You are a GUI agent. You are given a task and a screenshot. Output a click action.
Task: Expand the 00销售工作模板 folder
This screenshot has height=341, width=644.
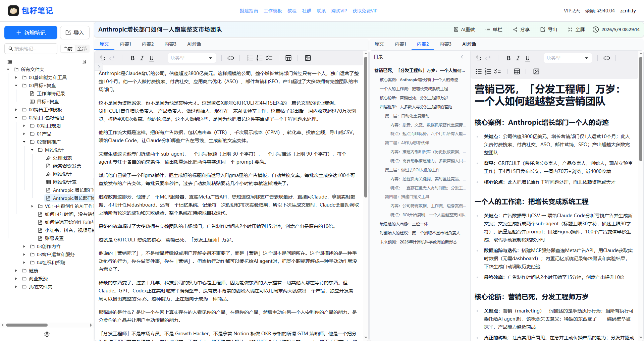click(16, 110)
